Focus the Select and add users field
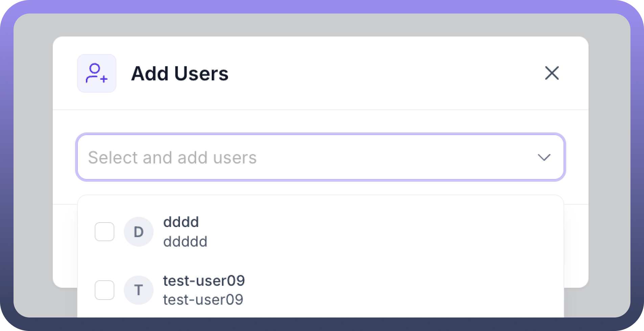The height and width of the screenshot is (331, 644). pyautogui.click(x=320, y=157)
